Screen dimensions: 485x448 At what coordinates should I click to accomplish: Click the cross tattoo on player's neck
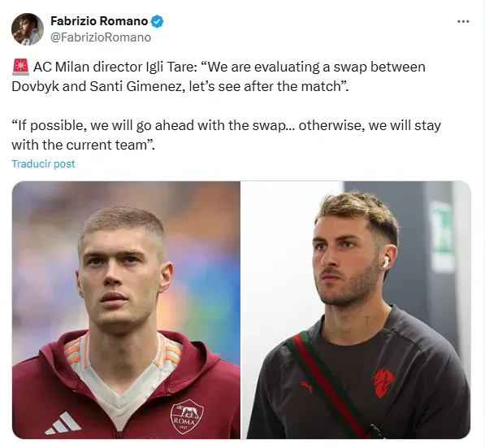pos(366,320)
